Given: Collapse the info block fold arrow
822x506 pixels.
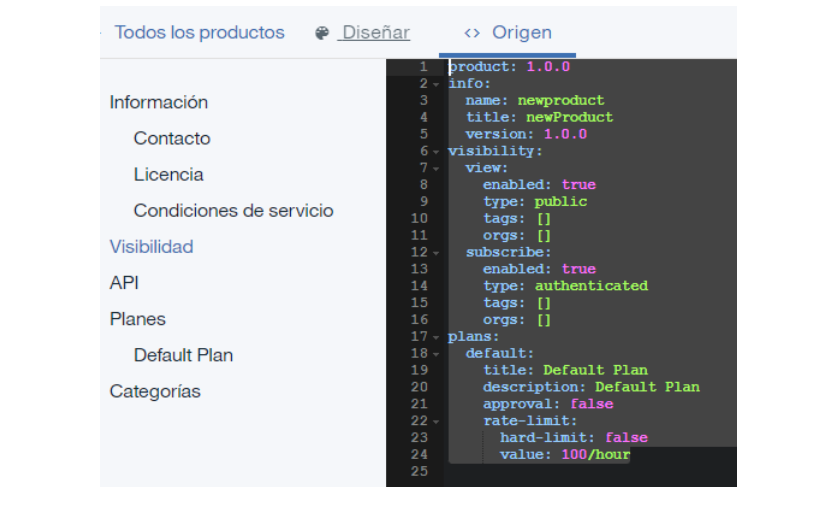Looking at the screenshot, I should pos(436,84).
